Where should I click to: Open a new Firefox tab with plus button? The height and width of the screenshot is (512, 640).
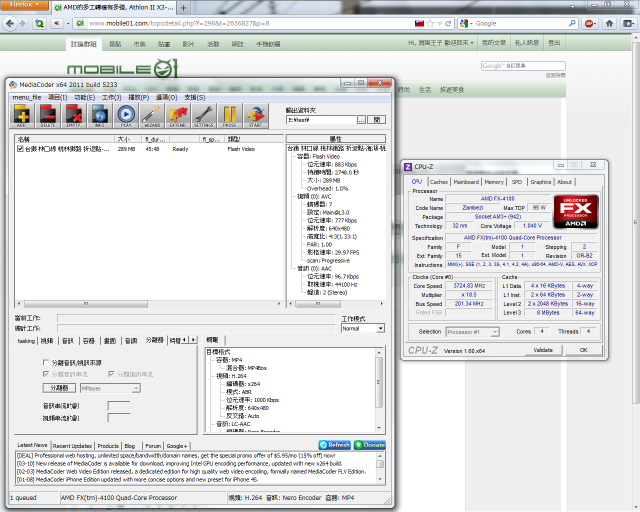point(183,7)
